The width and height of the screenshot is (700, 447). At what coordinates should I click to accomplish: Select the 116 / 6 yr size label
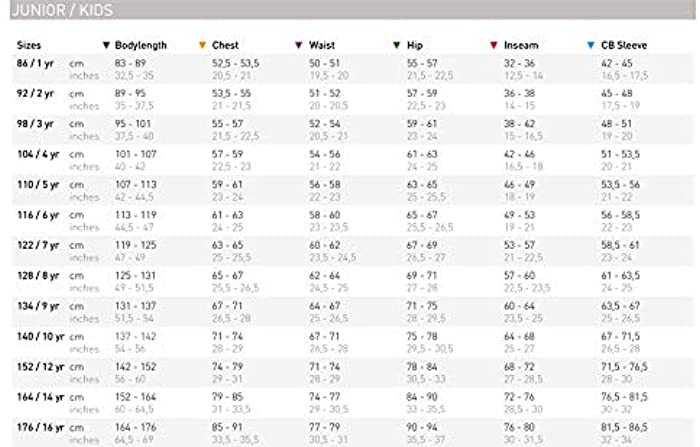[x=38, y=215]
